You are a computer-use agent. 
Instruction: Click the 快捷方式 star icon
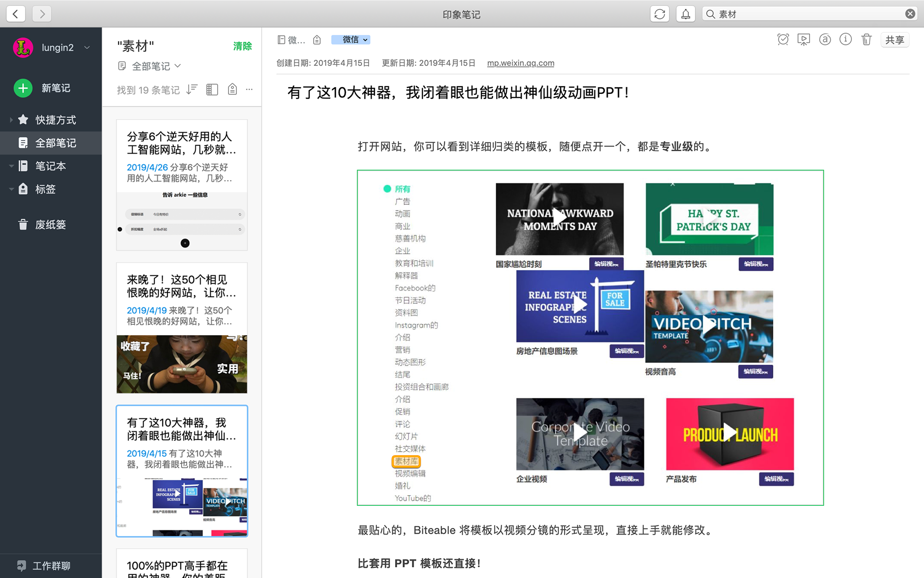coord(23,119)
